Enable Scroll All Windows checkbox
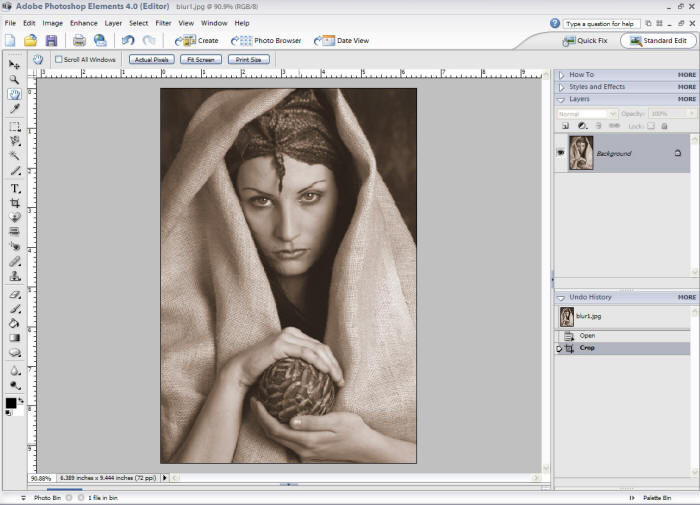The image size is (700, 505). pos(58,59)
